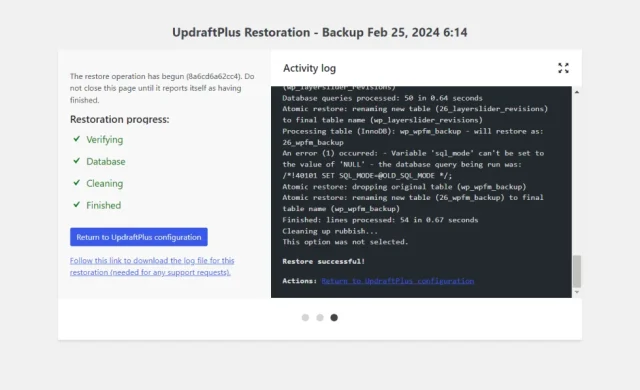
Task: Click 'This option was not selected.' log line
Action: [345, 242]
